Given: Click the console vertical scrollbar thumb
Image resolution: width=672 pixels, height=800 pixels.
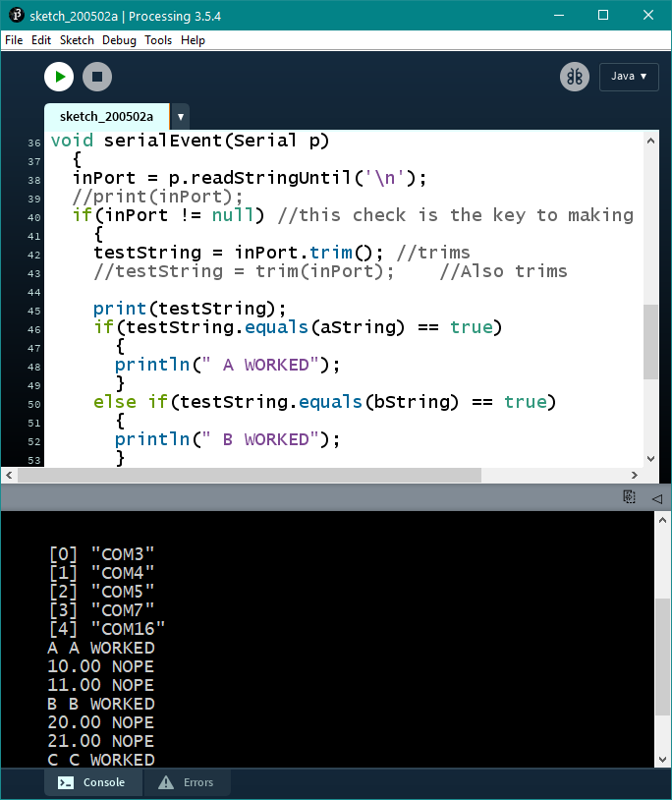Looking at the screenshot, I should point(662,657).
